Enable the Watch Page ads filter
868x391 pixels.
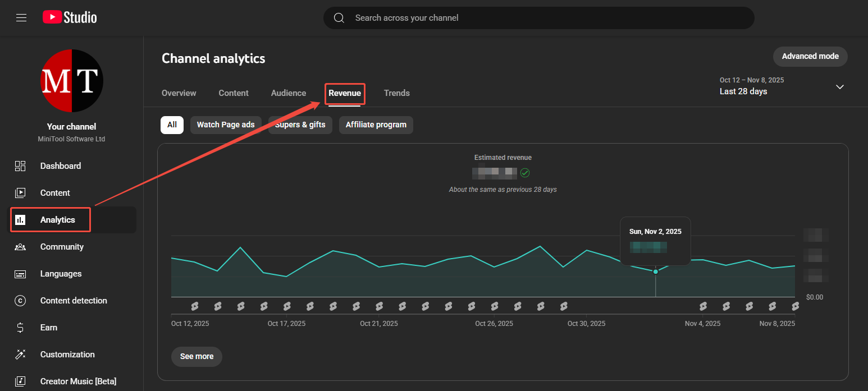[226, 125]
